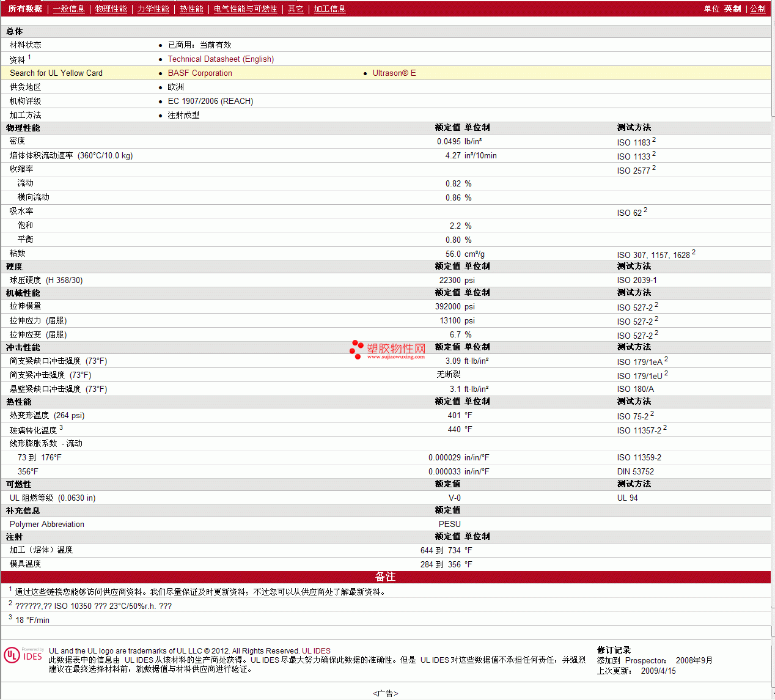This screenshot has height=700, width=775.
Task: Click the saturation water absorption value 2.2
Action: pos(455,226)
